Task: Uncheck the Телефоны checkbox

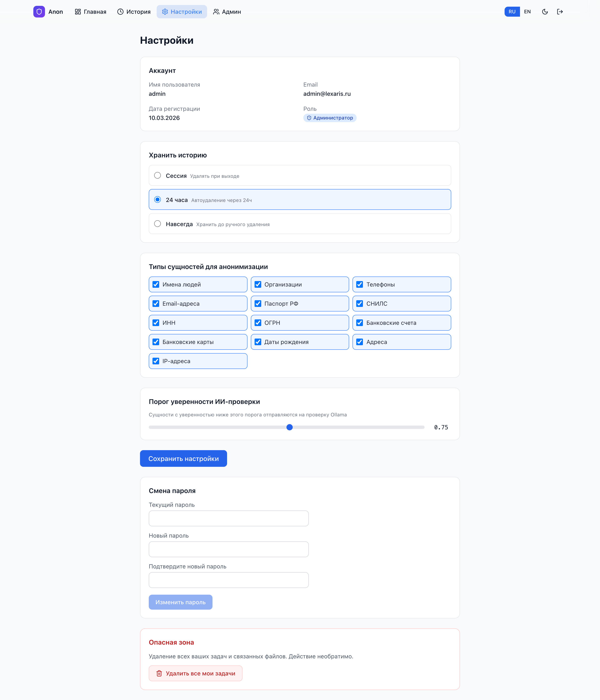Action: pos(360,284)
